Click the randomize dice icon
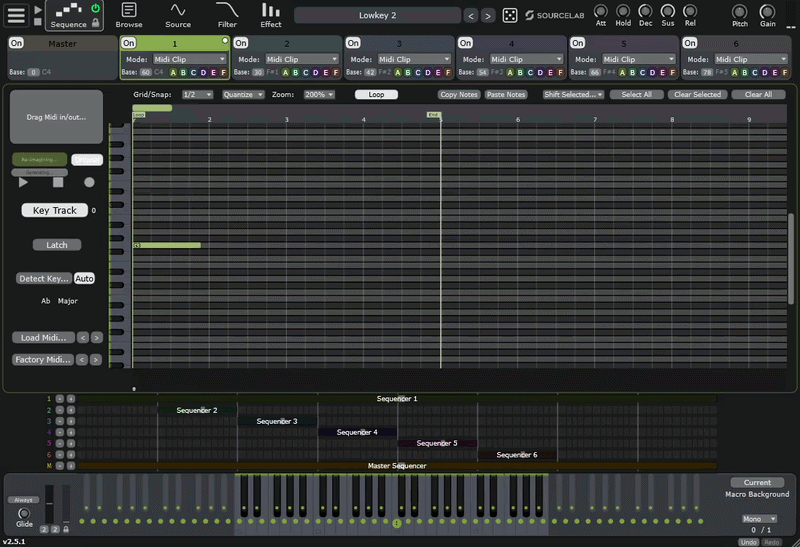 [509, 15]
